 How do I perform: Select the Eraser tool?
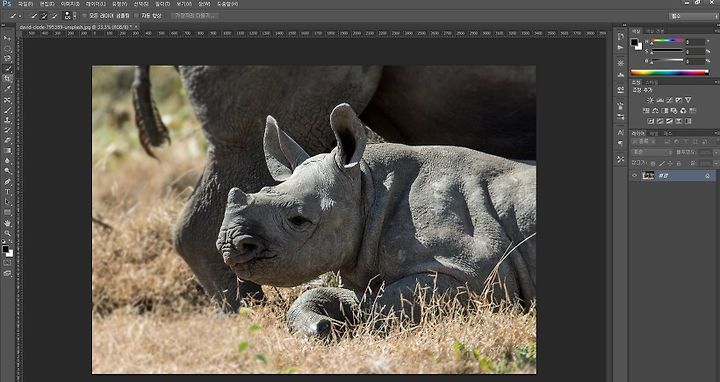7,140
